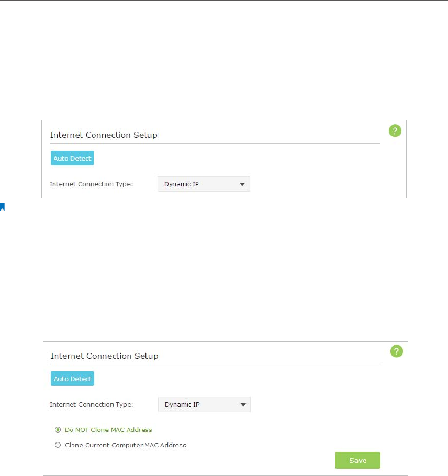
Task: Click Internet Connection Type label near MAC options
Action: [91, 405]
